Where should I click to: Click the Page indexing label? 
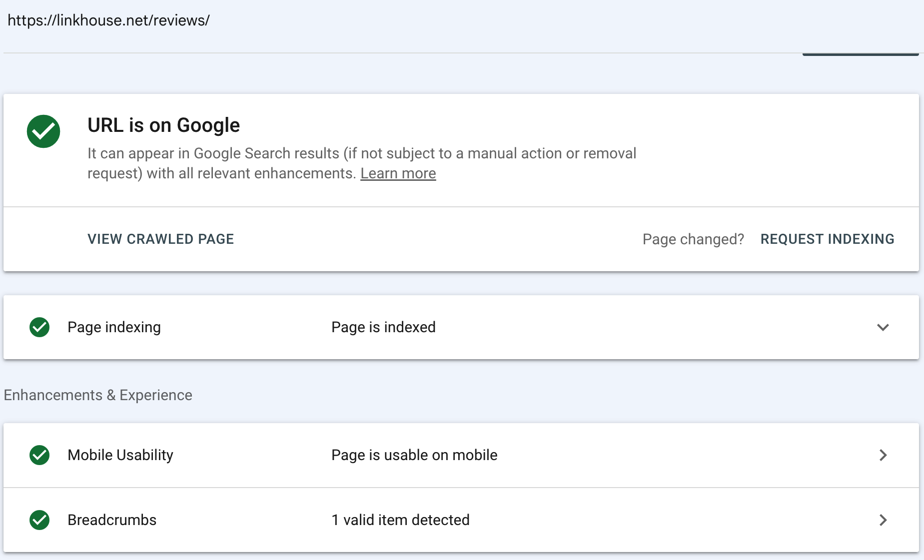tap(114, 327)
